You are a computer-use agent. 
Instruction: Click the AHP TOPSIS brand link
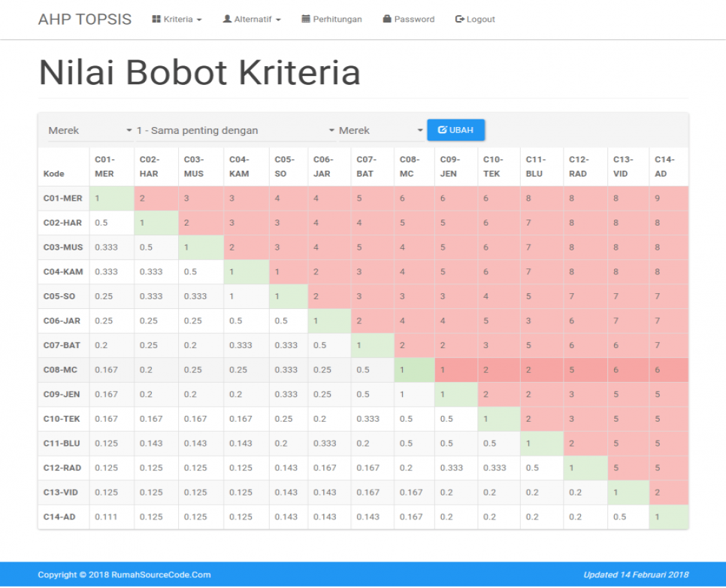(x=85, y=19)
